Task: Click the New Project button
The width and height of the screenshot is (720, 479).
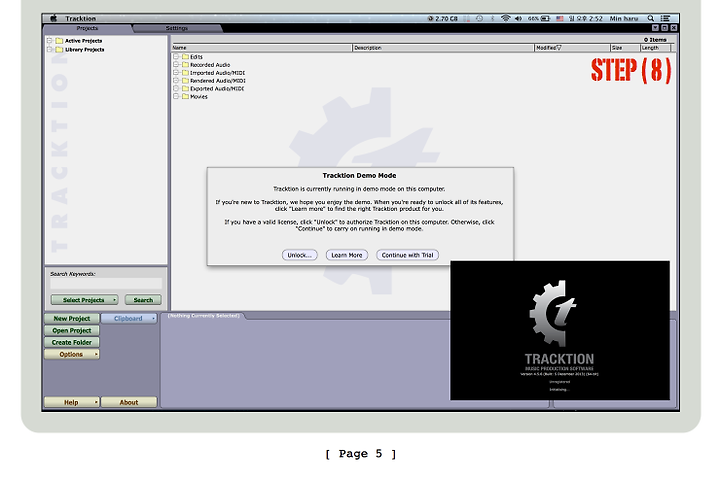Action: (72, 318)
